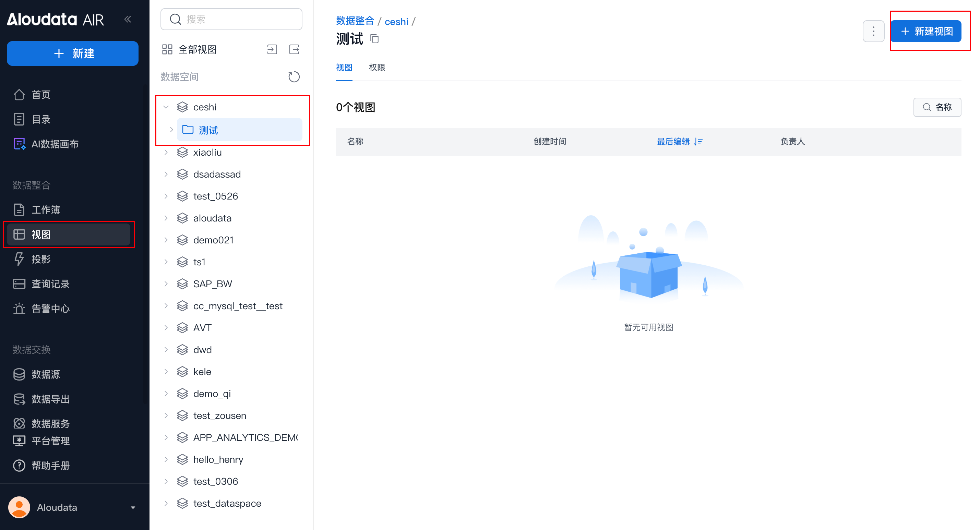980x530 pixels.
Task: Open 投影 in the sidebar menu
Action: pos(41,259)
